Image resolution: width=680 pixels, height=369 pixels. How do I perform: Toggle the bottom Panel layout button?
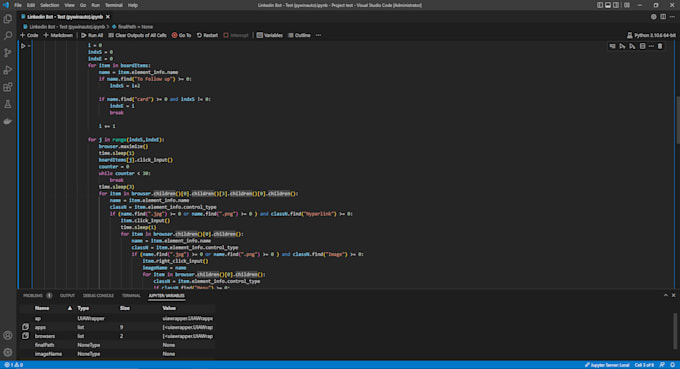[x=608, y=5]
